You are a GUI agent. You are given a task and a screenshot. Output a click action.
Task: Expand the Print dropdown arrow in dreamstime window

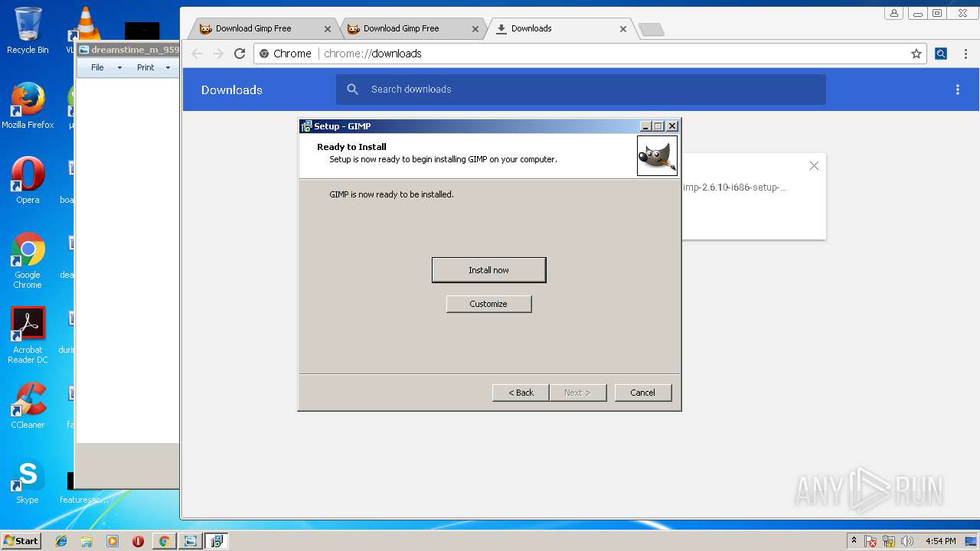(168, 67)
